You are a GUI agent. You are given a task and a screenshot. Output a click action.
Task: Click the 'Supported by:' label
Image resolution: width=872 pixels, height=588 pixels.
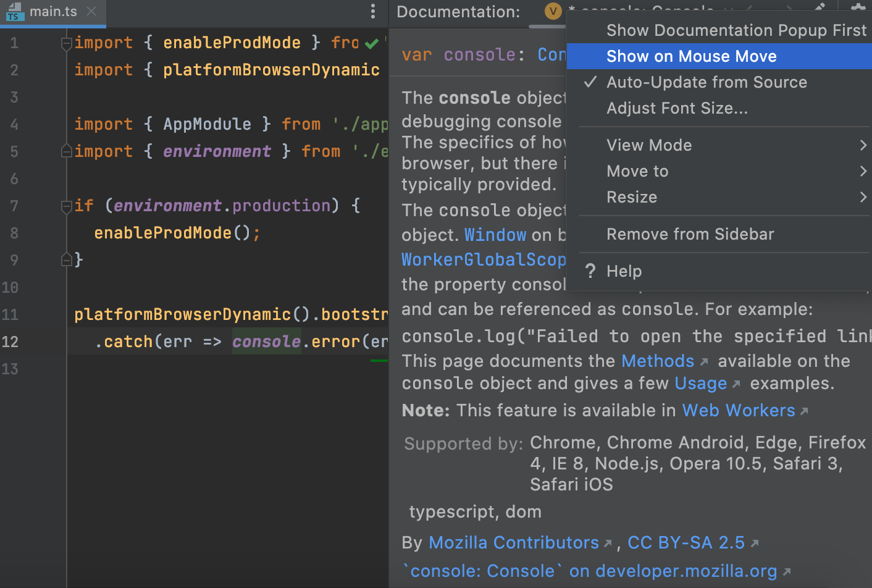pyautogui.click(x=463, y=443)
